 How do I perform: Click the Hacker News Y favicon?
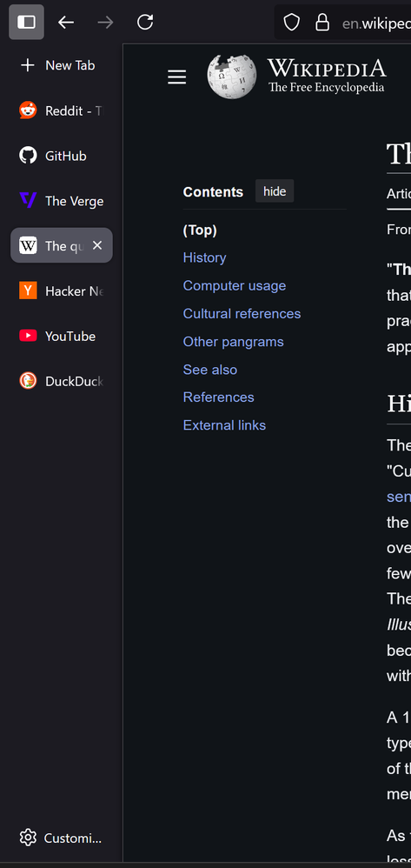pos(28,290)
